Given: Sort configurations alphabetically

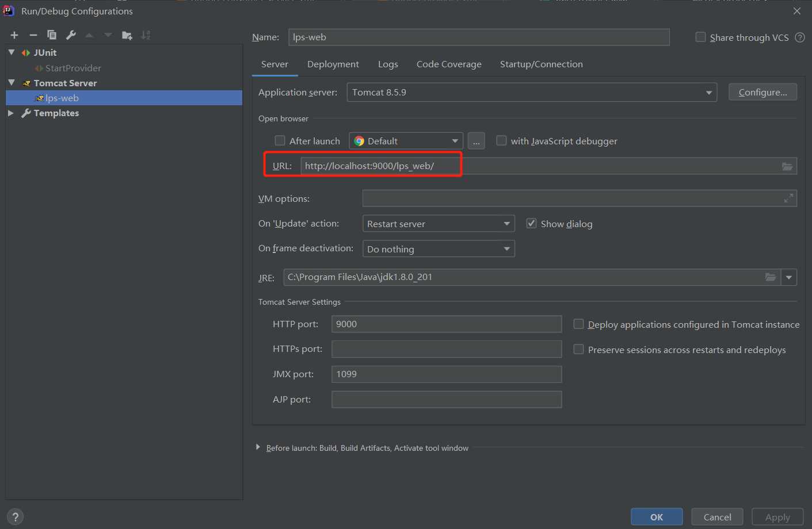Looking at the screenshot, I should point(146,35).
